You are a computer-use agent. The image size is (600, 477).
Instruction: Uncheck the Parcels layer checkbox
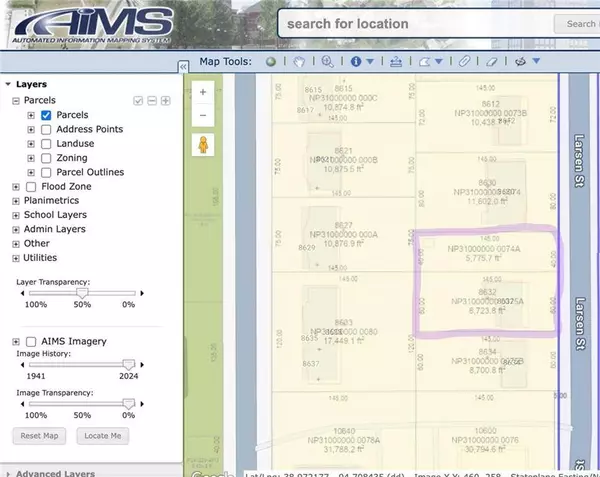coord(46,115)
